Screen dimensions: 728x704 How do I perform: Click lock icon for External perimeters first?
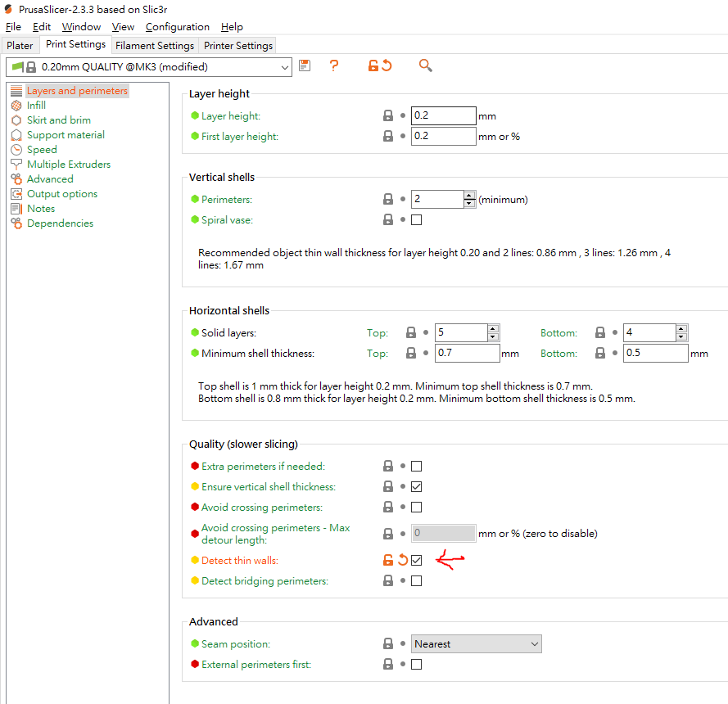coord(388,664)
